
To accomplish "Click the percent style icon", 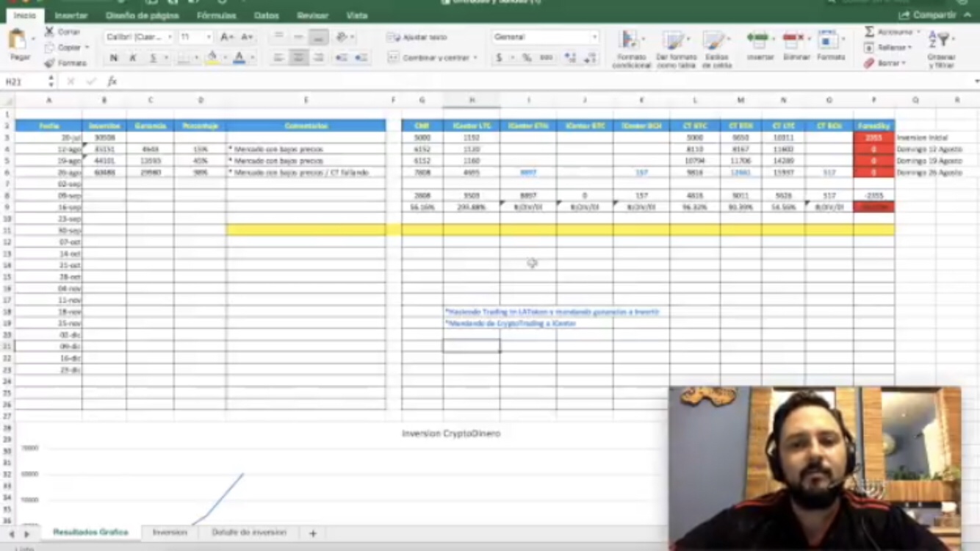I will coord(527,57).
